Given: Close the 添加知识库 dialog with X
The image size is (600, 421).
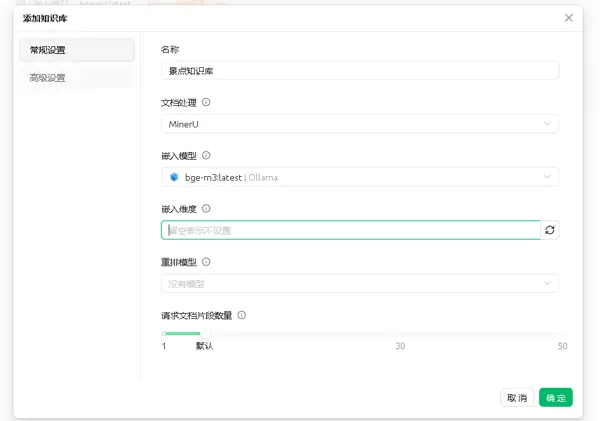Looking at the screenshot, I should pos(569,17).
